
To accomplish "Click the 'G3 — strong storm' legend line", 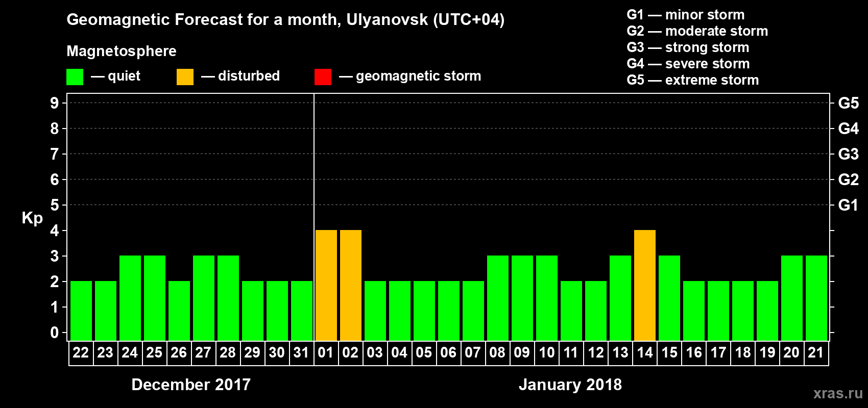I will [x=688, y=47].
